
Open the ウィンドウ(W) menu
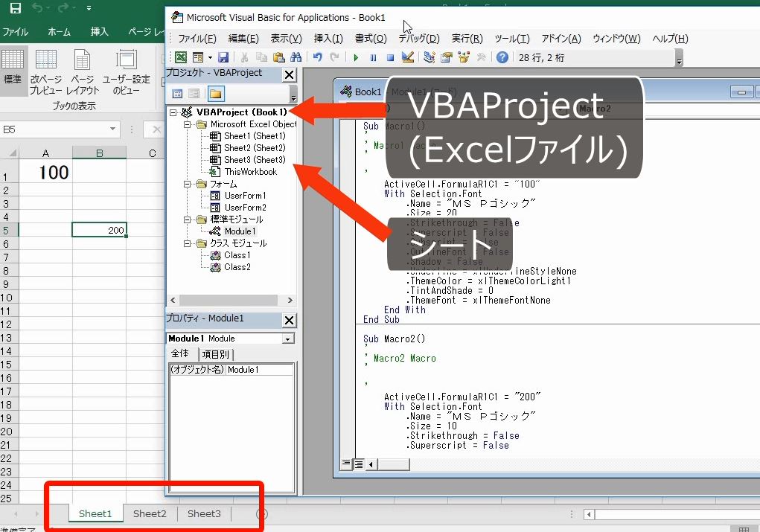[x=616, y=39]
